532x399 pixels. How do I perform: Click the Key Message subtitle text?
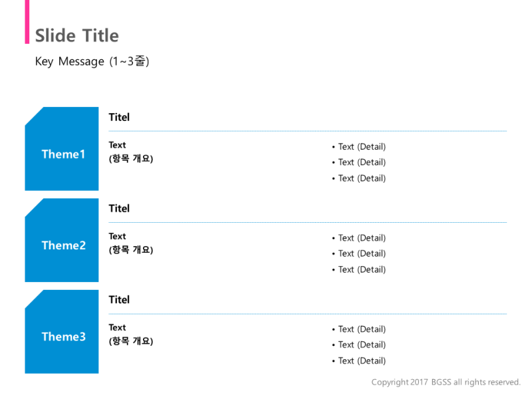coord(92,61)
